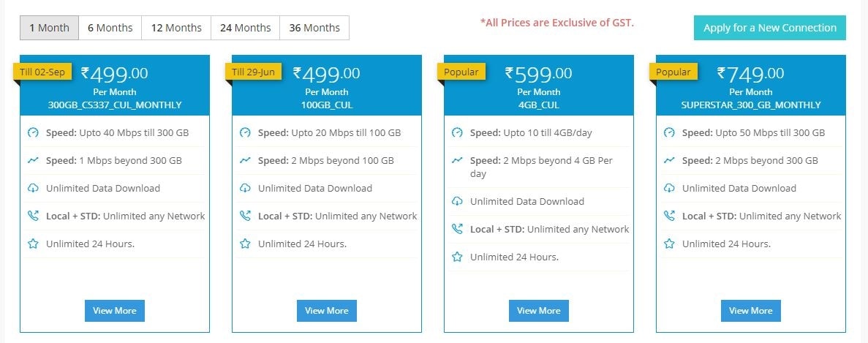View More on the 300GB_CS337_CUL_MONTHLY plan

point(115,310)
